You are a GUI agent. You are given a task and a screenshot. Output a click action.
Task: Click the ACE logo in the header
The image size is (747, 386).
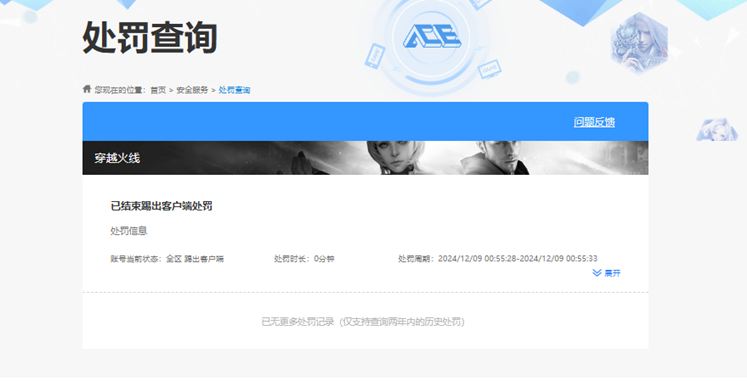coord(432,37)
